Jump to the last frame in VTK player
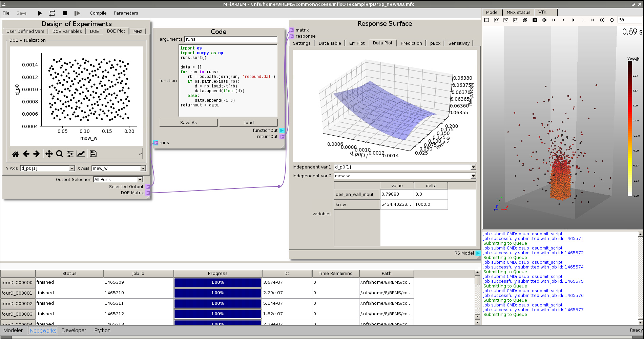This screenshot has width=644, height=339. pos(593,20)
